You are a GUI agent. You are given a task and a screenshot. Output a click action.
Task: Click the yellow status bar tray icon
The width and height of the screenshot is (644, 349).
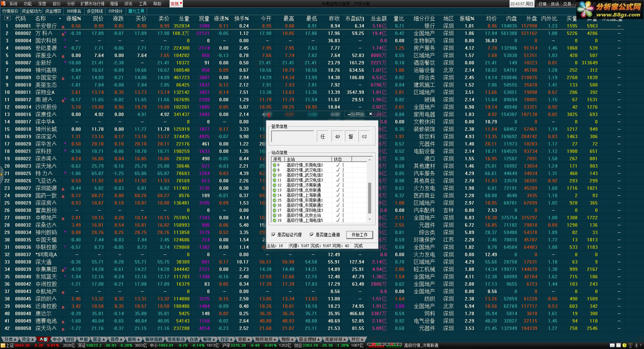tap(624, 345)
